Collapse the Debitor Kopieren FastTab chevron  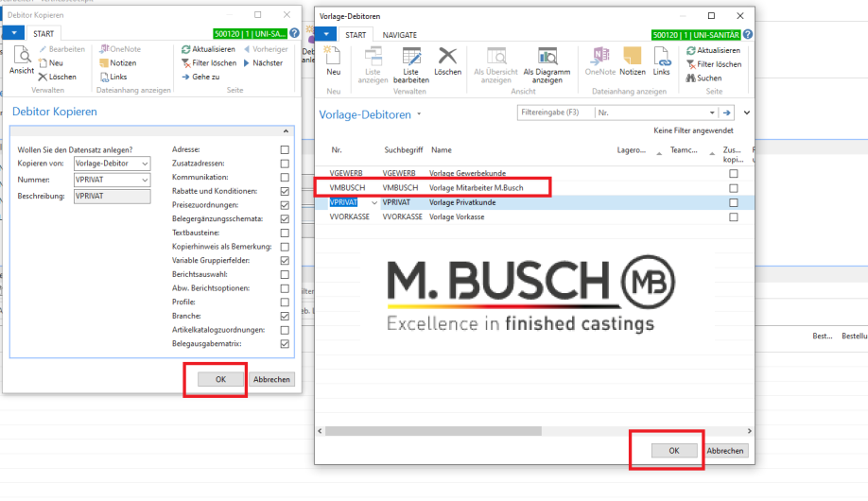286,131
